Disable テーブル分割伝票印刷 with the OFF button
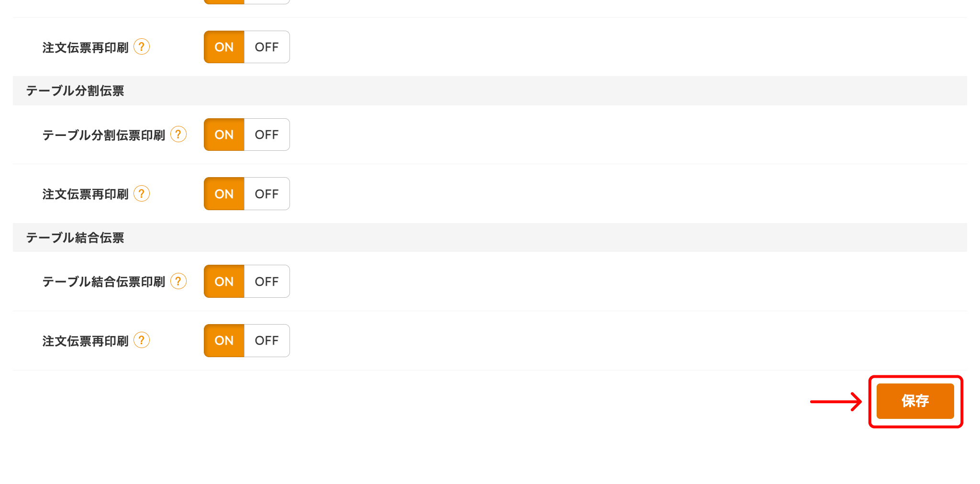Viewport: 980px width, 484px height. coord(267,135)
